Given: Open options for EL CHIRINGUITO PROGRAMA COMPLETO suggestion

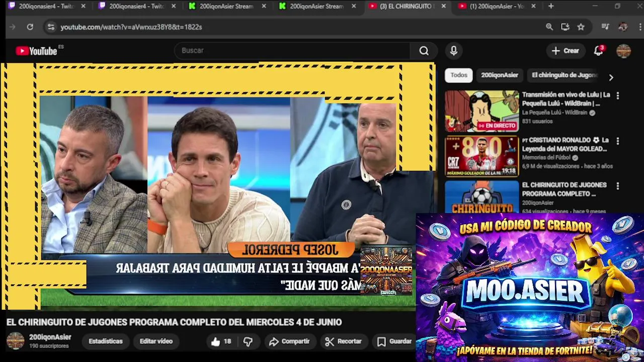Looking at the screenshot, I should coord(618,186).
